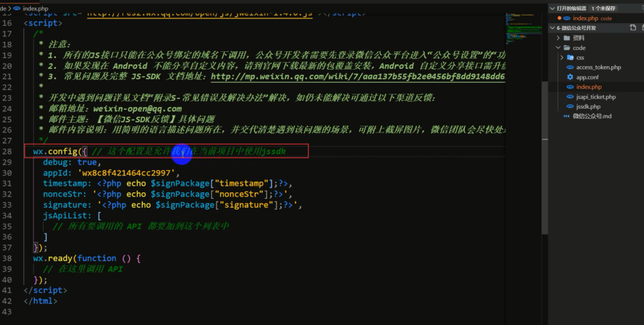Image resolution: width=644 pixels, height=325 pixels.
Task: Click the 'timestamp:' property on line 31
Action: pyautogui.click(x=68, y=184)
